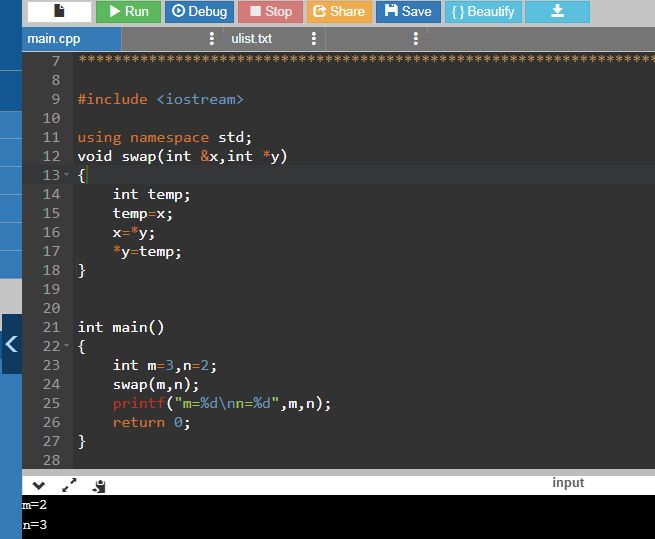Switch to the main.cpp tab
655x539 pixels.
click(x=55, y=39)
